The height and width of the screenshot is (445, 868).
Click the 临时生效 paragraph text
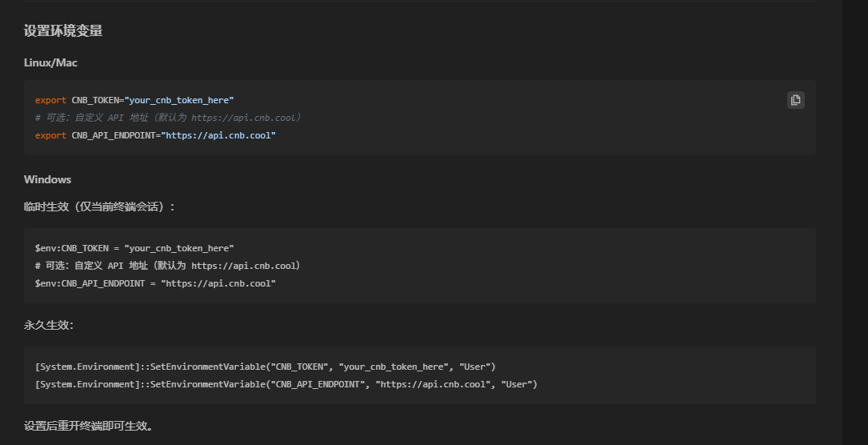[99, 206]
